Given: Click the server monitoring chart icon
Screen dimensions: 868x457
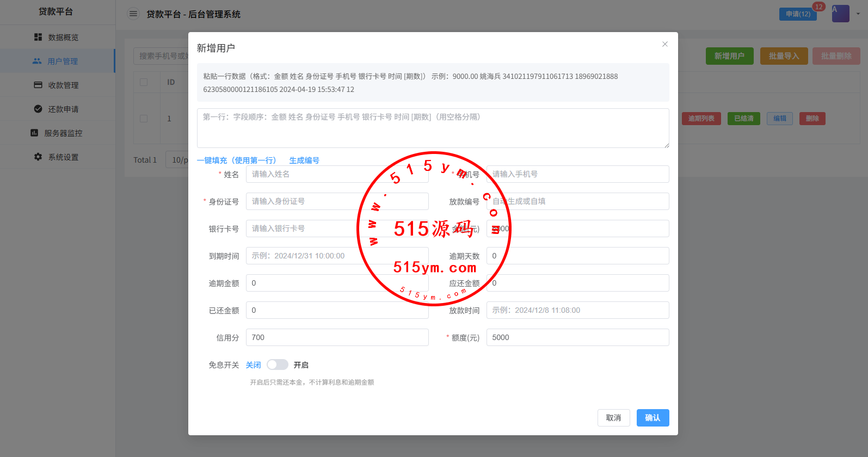Looking at the screenshot, I should (34, 133).
